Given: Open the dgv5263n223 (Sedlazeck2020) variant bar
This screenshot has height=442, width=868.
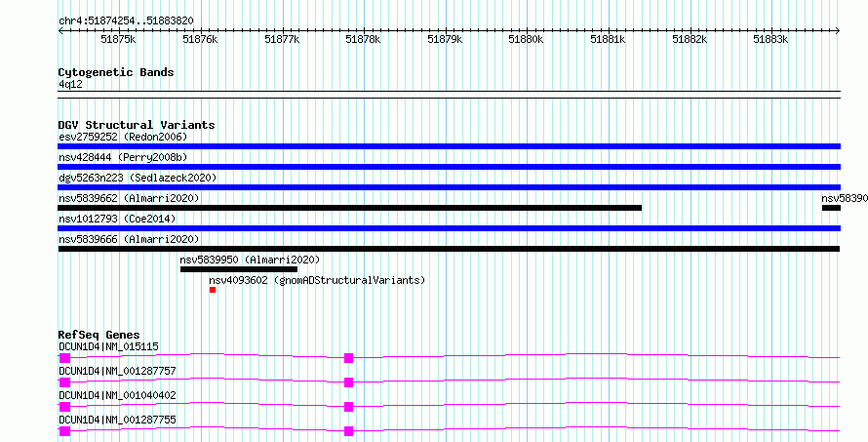Looking at the screenshot, I should [x=449, y=187].
